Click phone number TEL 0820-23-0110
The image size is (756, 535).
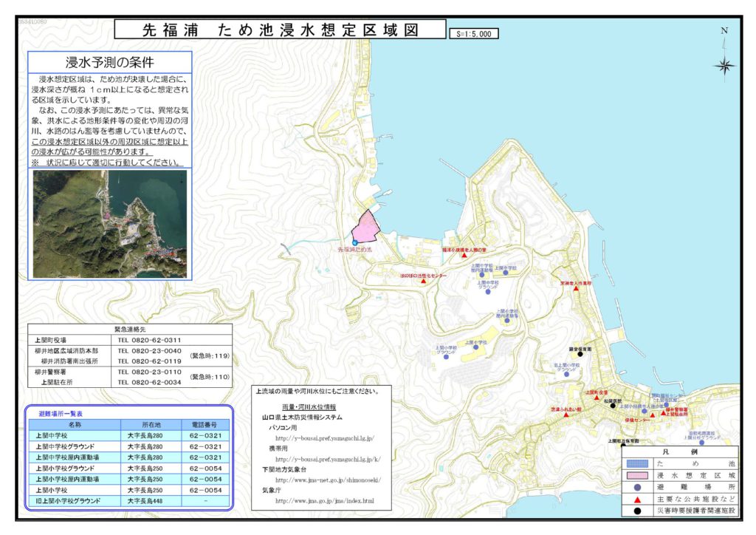tap(149, 372)
